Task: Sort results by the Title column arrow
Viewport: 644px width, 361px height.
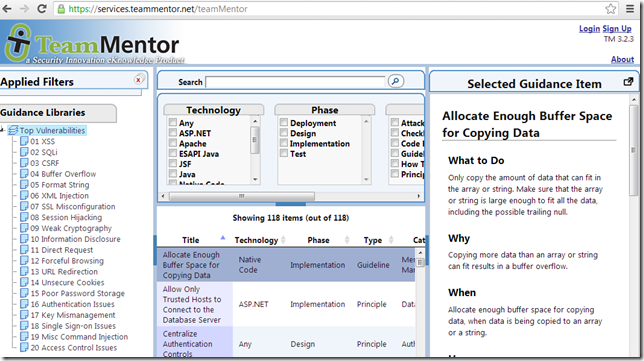Action: tap(223, 238)
